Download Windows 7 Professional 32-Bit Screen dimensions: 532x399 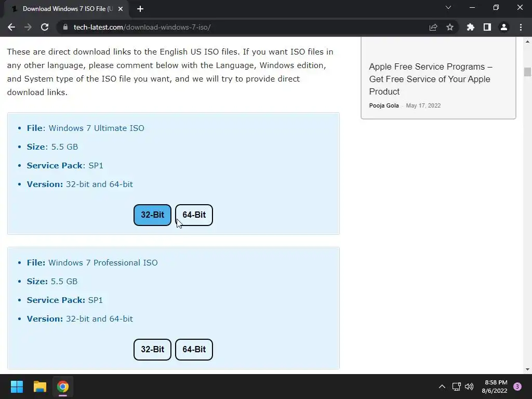click(152, 350)
